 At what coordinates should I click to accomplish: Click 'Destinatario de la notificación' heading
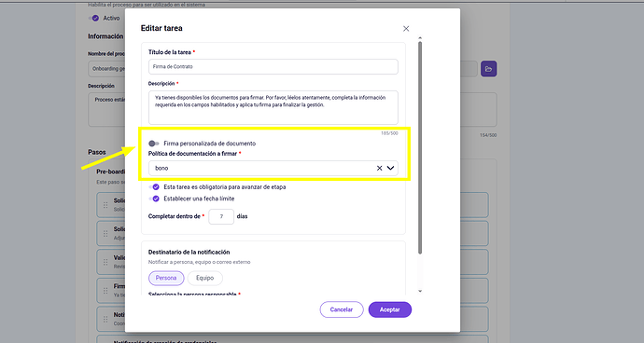[189, 253]
